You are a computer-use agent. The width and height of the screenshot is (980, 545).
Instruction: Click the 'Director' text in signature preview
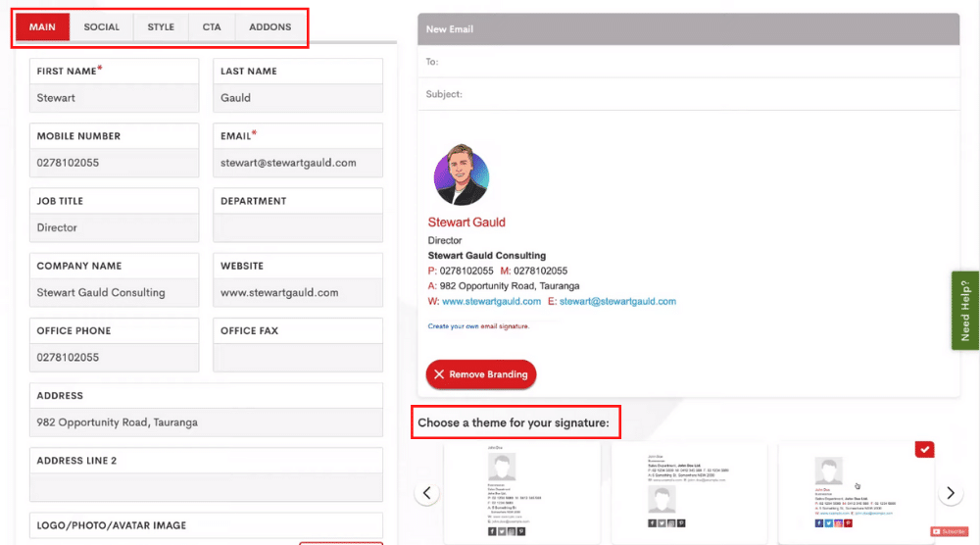(x=444, y=240)
